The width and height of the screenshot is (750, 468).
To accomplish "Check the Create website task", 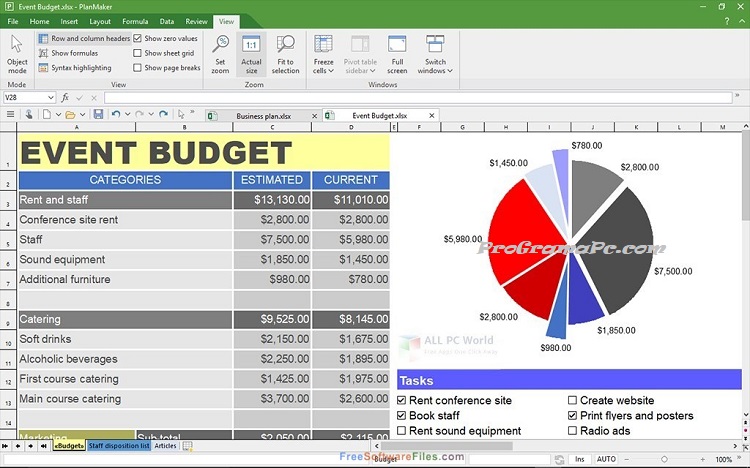I will click(x=573, y=400).
